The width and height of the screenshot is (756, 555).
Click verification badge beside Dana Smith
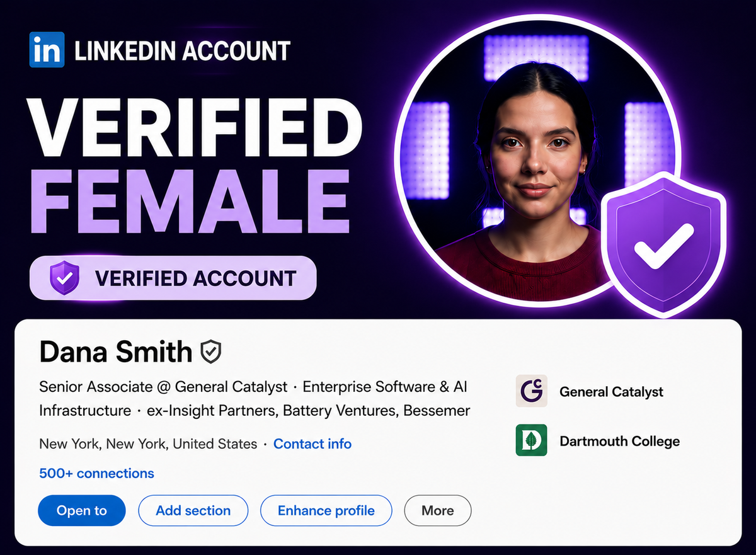(x=211, y=352)
